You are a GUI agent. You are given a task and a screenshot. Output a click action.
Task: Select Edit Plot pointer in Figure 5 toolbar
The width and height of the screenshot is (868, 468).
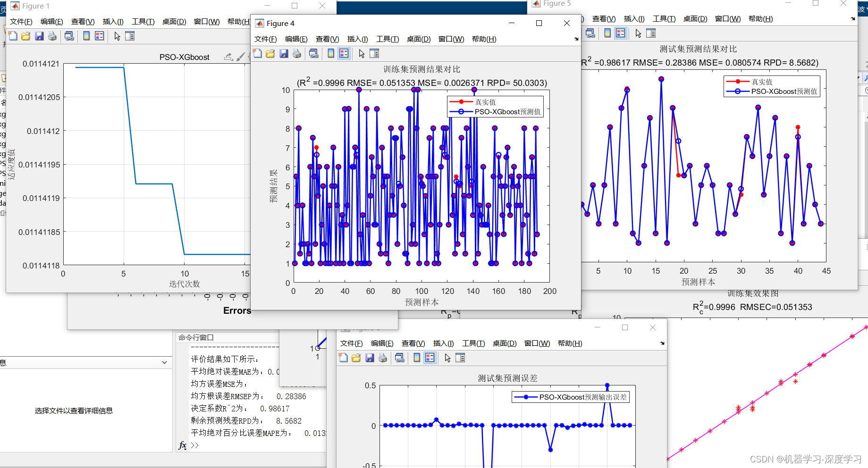(x=638, y=33)
